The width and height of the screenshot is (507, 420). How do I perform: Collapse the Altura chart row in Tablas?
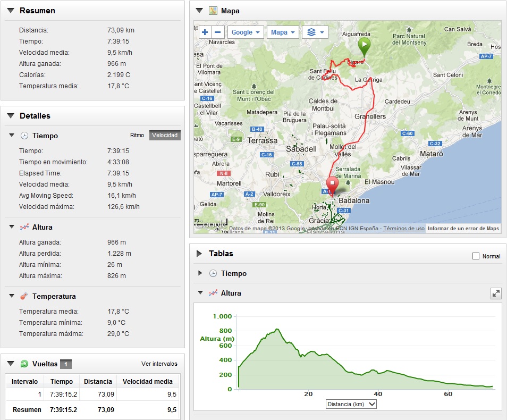pyautogui.click(x=200, y=293)
